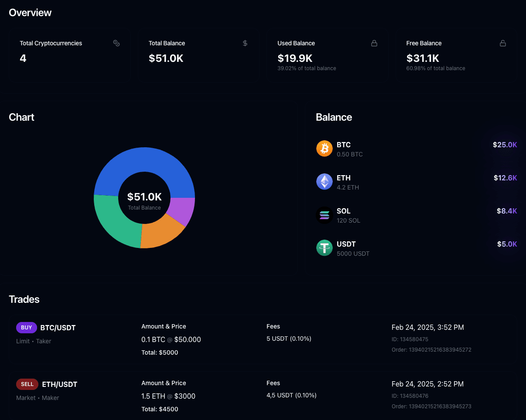Click the SOL coin icon in Balance panel
Screen dimensions: 526x420
pos(324,215)
